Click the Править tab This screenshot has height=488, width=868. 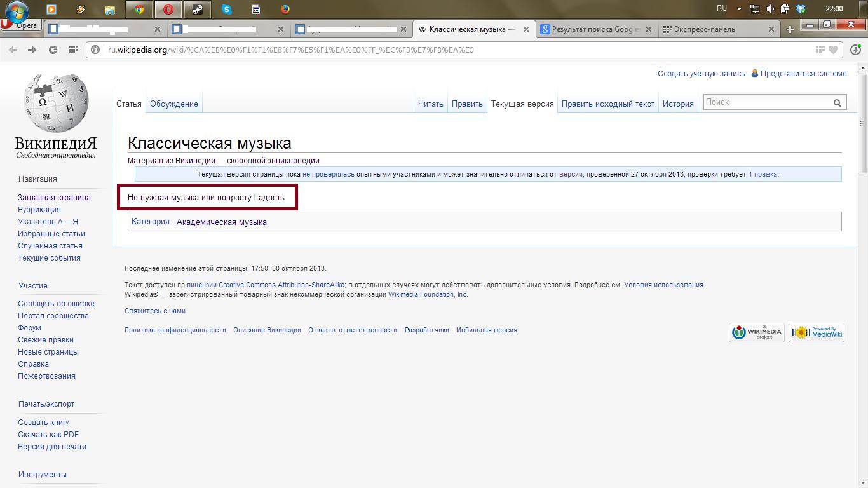point(467,104)
